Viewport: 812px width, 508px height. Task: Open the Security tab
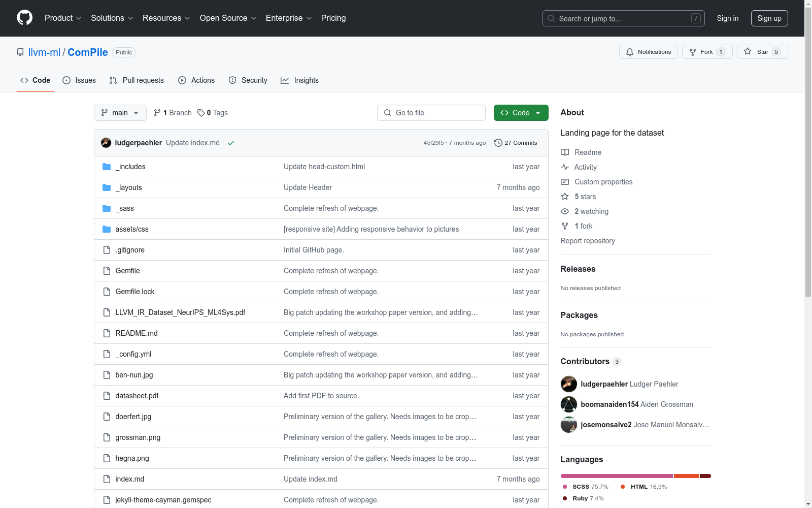point(248,80)
